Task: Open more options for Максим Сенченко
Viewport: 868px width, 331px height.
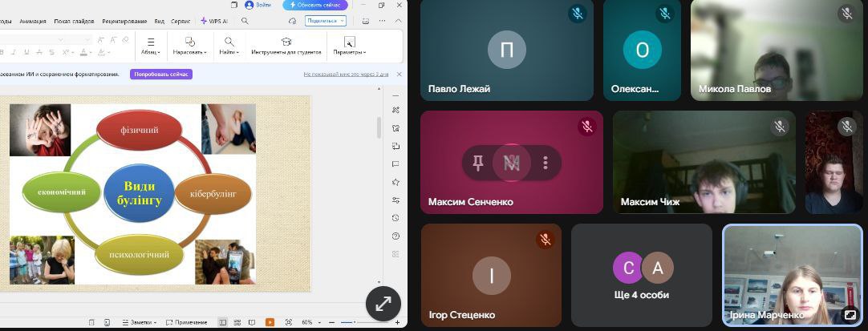Action: 546,163
